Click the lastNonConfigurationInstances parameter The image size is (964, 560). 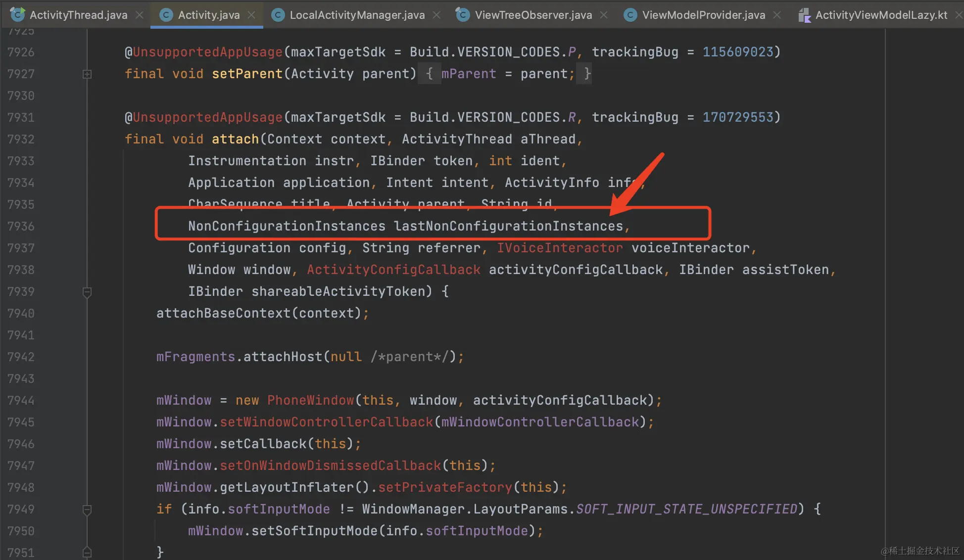tap(508, 226)
